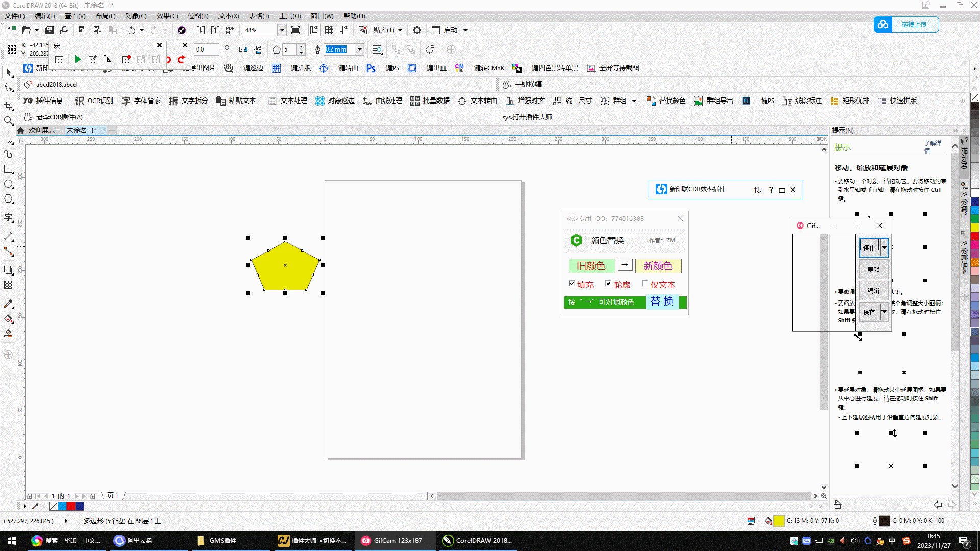Open the 位图 menu
The width and height of the screenshot is (980, 551).
tap(198, 16)
